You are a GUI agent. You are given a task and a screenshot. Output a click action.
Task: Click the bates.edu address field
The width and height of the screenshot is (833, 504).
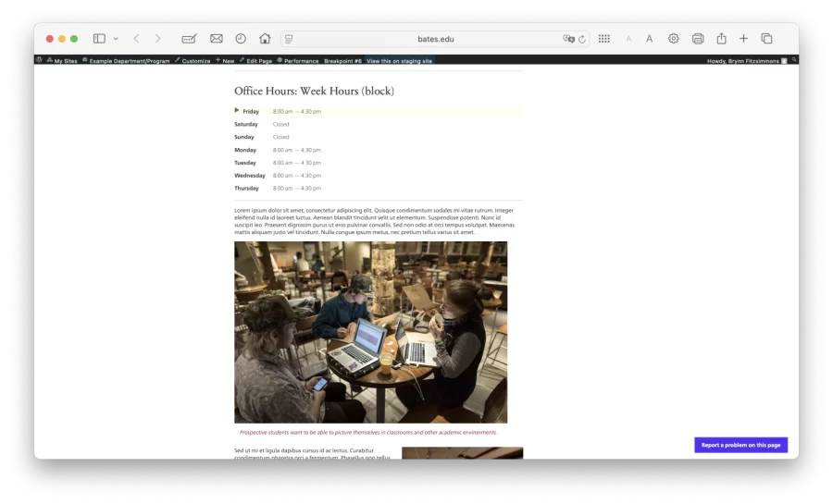tap(435, 39)
